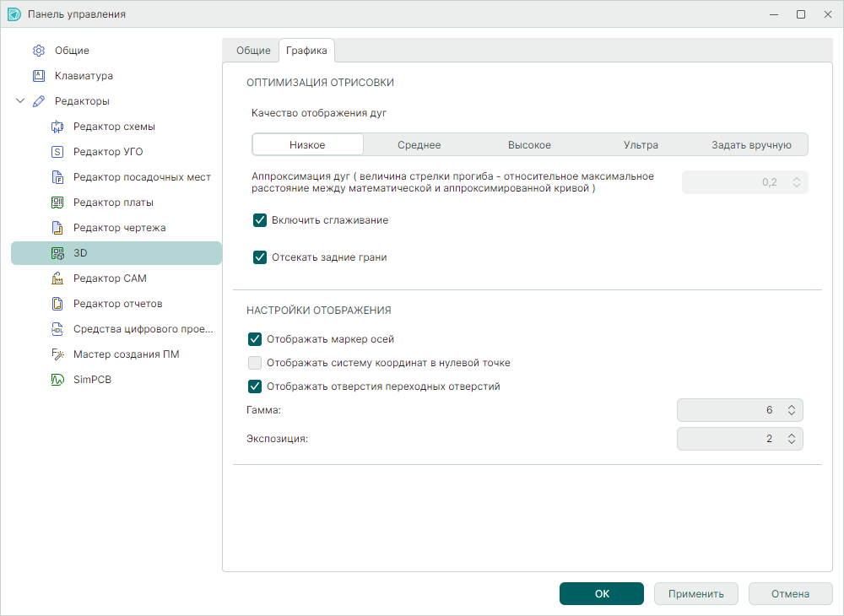Adjust the Гамма spinner arrows
The height and width of the screenshot is (616, 844).
[x=791, y=410]
